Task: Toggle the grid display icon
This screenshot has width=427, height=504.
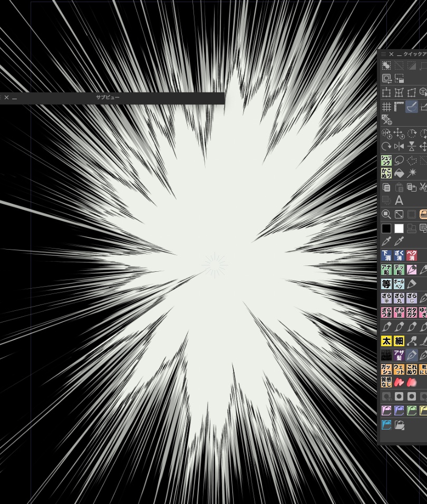Action: coord(386,107)
